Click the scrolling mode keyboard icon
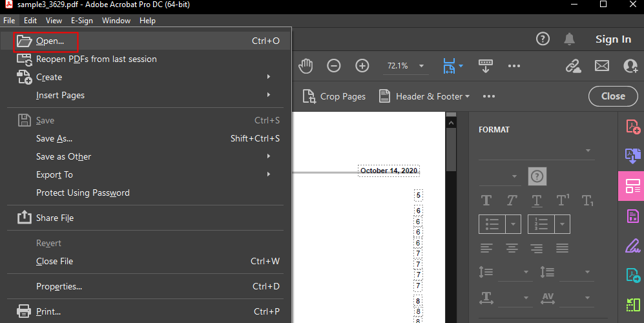Image resolution: width=644 pixels, height=323 pixels. [x=486, y=66]
